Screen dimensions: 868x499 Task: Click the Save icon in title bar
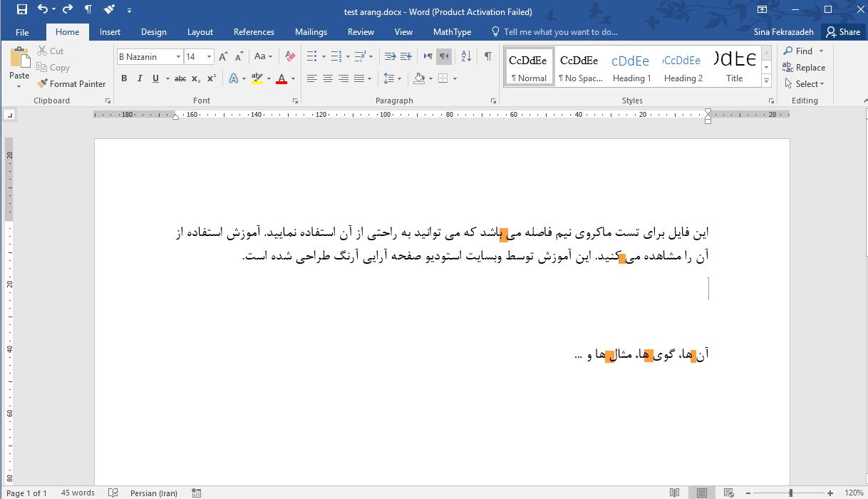coord(21,10)
